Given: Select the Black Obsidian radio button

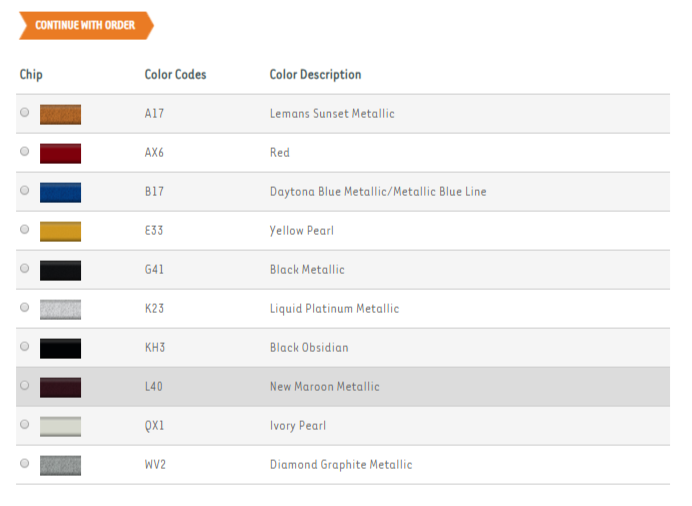Looking at the screenshot, I should pos(25,347).
